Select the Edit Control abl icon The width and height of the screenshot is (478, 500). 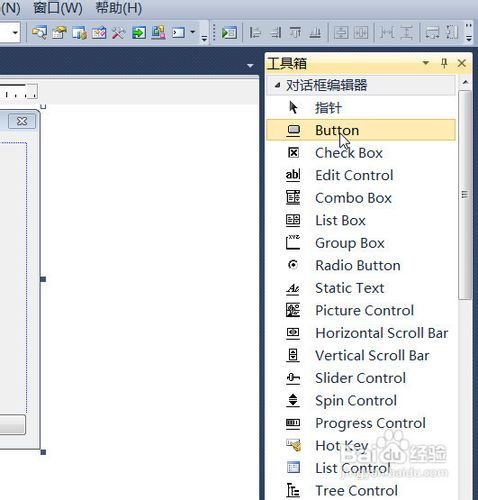point(293,175)
